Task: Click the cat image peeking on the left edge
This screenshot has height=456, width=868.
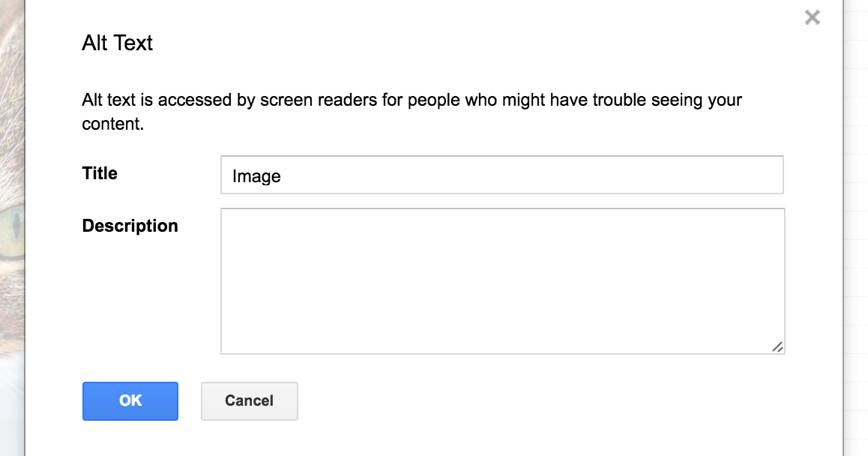Action: point(11,225)
